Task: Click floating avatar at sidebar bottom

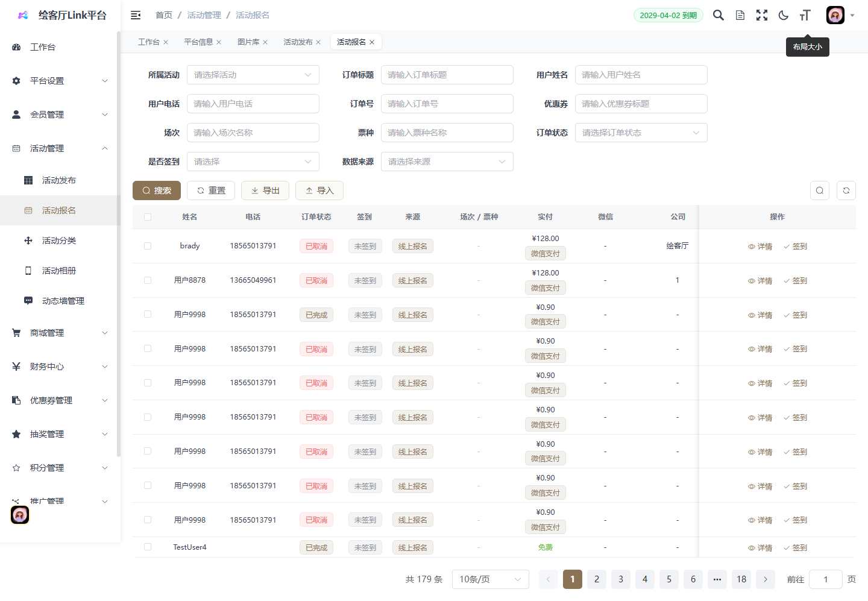Action: 20,515
